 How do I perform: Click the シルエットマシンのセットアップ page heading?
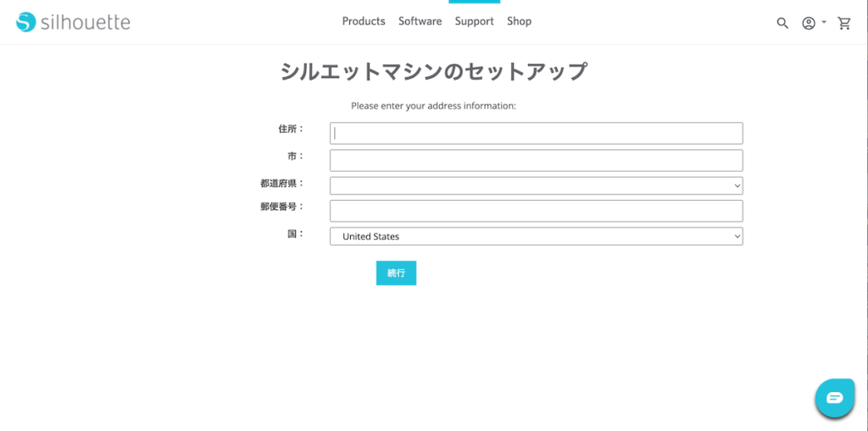(433, 71)
